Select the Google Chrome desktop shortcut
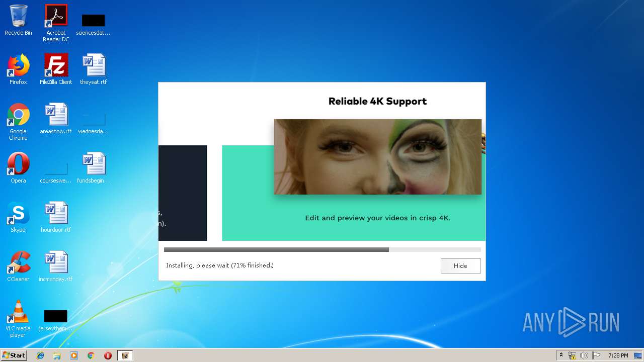 tap(18, 122)
